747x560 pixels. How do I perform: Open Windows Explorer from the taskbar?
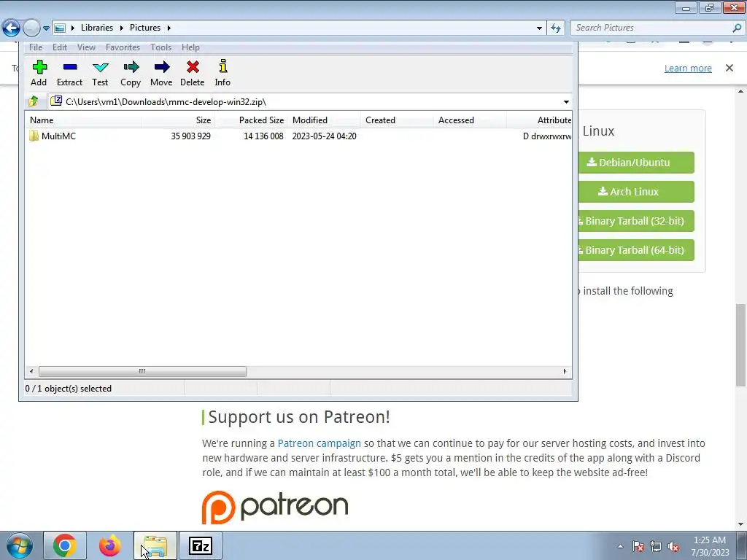click(x=155, y=545)
